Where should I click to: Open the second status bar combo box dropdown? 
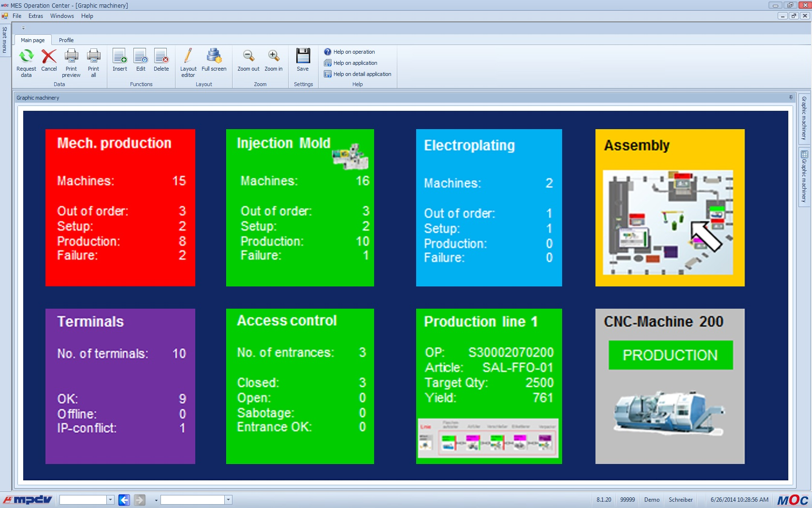click(x=228, y=500)
